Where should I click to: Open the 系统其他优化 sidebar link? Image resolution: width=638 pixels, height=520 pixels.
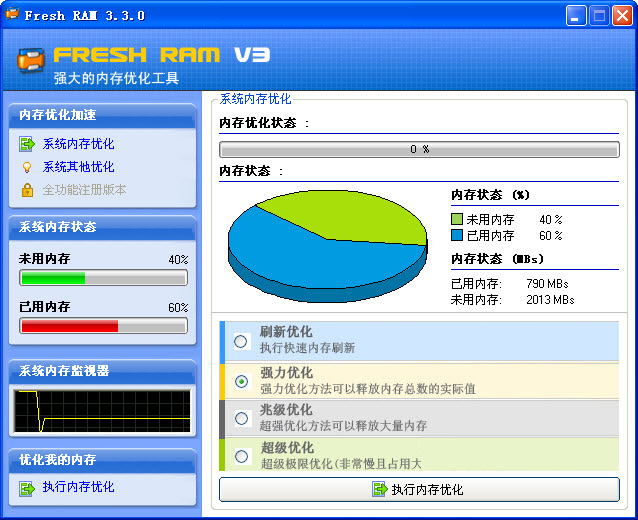click(x=78, y=167)
